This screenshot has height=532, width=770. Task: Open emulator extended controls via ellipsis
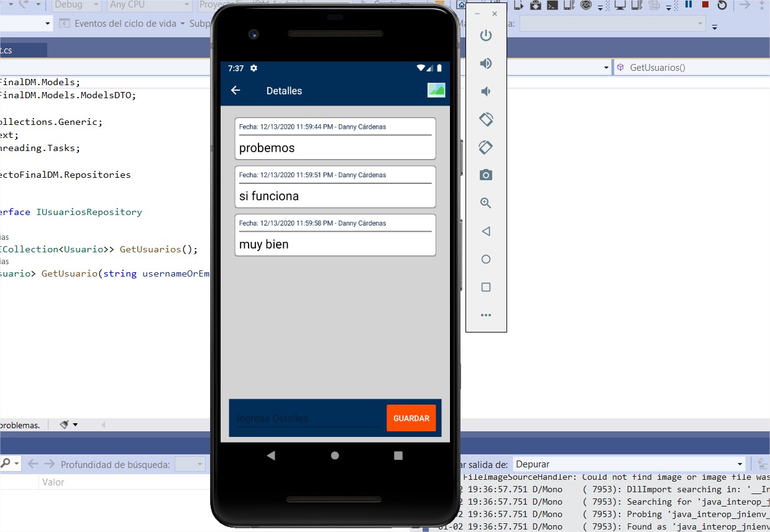coord(485,315)
